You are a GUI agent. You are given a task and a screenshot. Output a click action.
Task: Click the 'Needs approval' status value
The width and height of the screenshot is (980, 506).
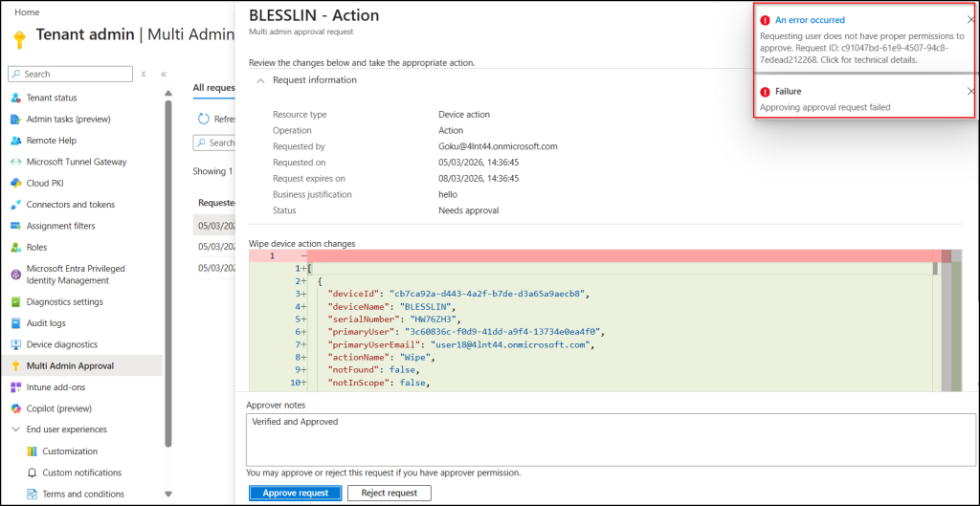click(x=469, y=210)
